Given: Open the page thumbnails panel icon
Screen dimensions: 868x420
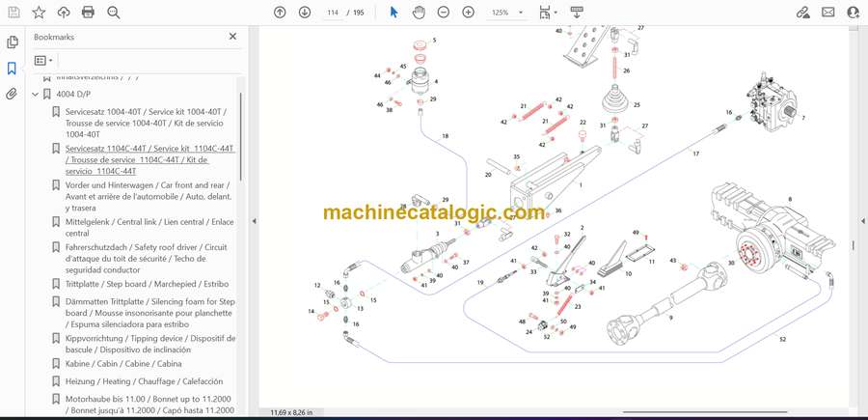Looking at the screenshot, I should click(12, 42).
